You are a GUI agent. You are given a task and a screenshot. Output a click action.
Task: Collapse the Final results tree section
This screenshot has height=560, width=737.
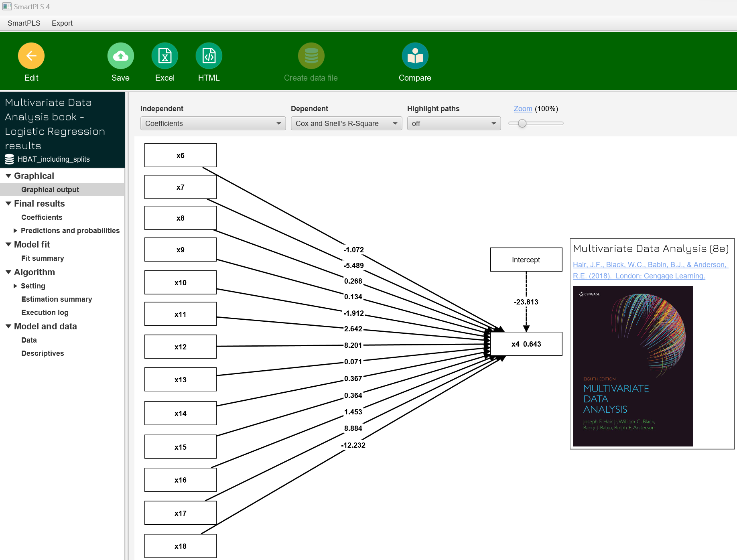pyautogui.click(x=8, y=204)
